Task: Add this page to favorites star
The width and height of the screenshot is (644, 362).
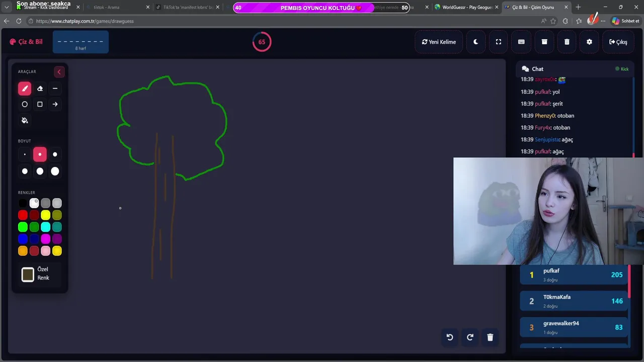Action: 553,21
